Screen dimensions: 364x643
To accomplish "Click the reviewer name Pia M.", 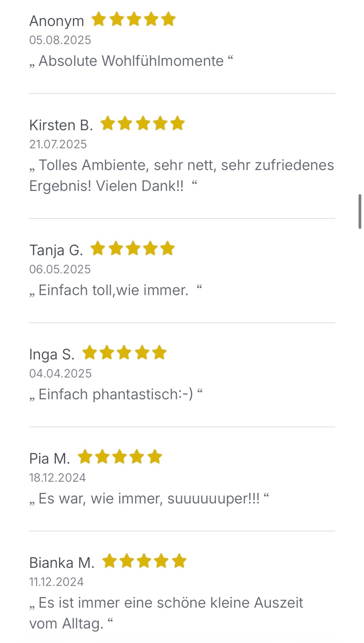I will [50, 458].
